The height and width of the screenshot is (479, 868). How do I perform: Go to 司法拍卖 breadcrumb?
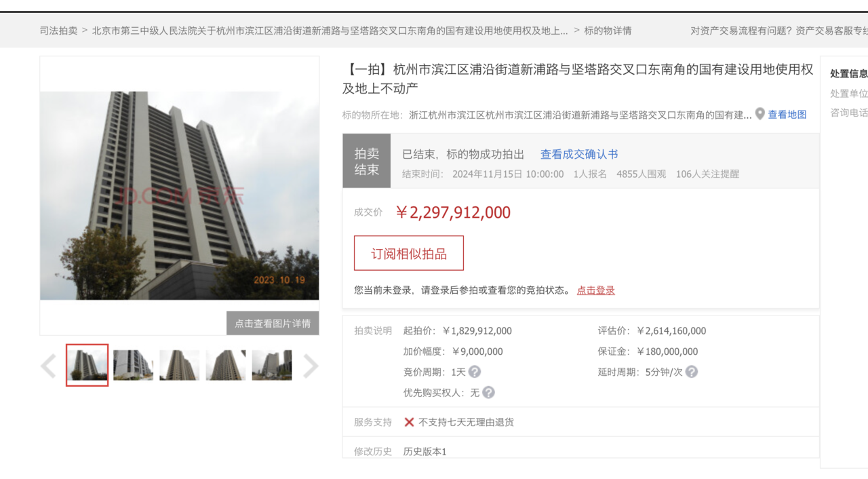coord(58,31)
